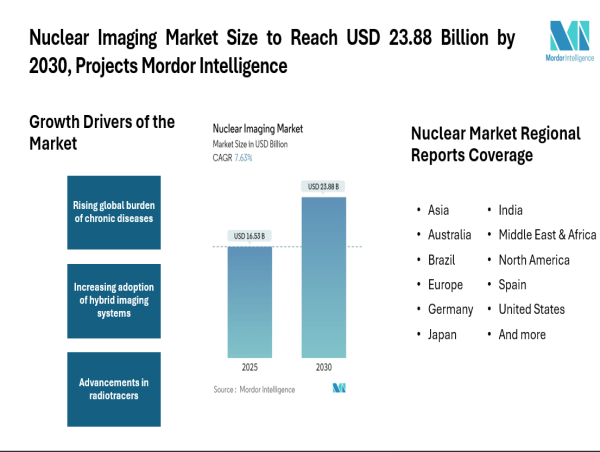Click 'Source : Mordor Intelligence' text
The height and width of the screenshot is (452, 600).
point(254,390)
